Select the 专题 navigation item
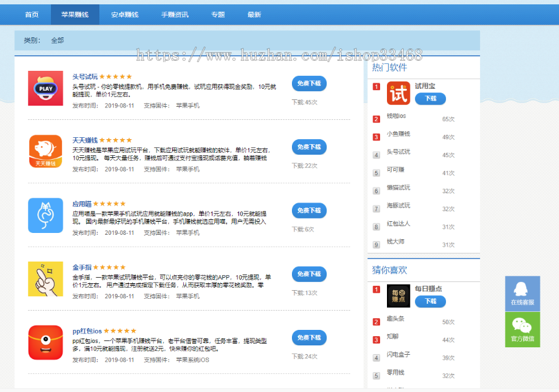559x392 pixels. click(218, 14)
